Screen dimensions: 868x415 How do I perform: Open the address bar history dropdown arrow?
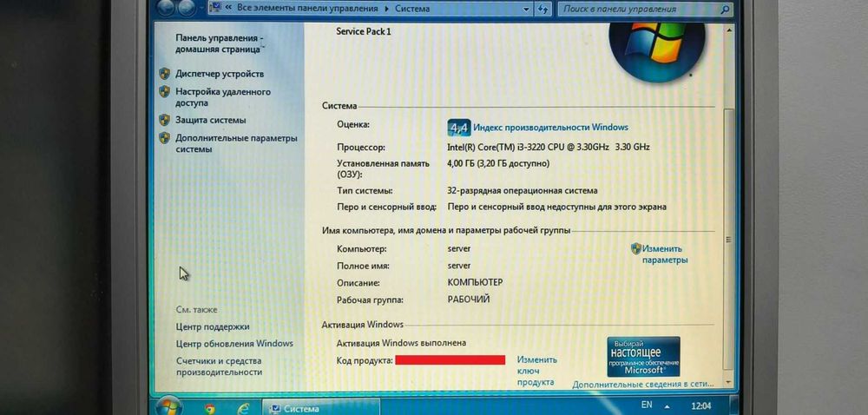tap(526, 9)
